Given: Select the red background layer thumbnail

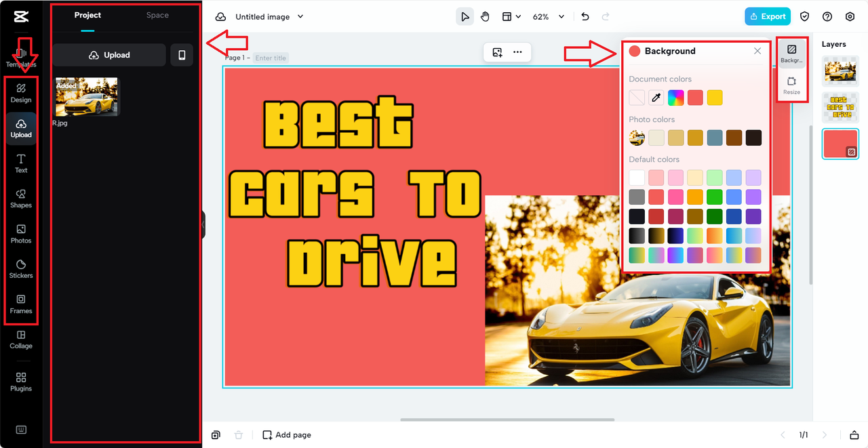Looking at the screenshot, I should [x=840, y=144].
